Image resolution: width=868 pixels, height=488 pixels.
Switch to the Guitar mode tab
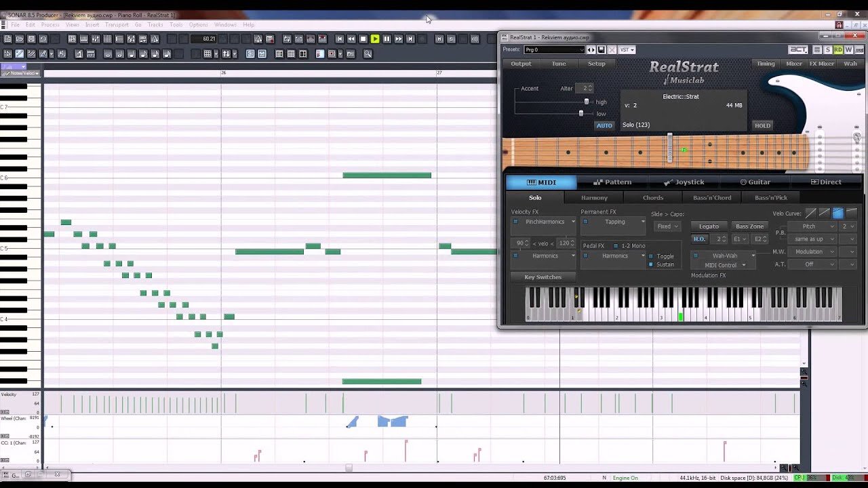pos(755,182)
